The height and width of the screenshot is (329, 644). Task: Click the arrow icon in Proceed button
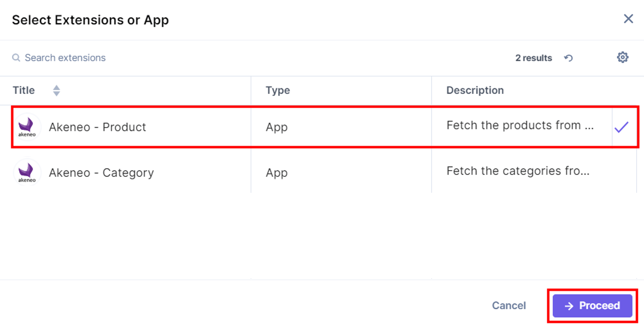pos(569,306)
